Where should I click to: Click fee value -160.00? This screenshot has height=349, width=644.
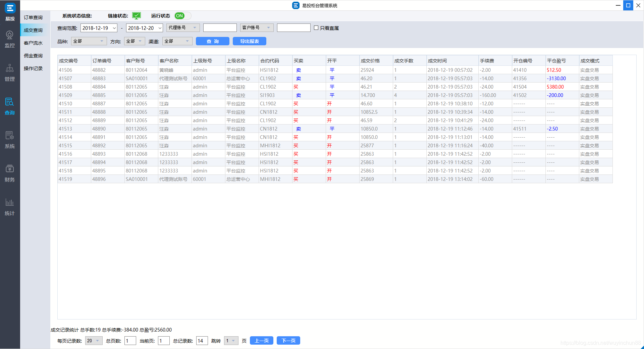(488, 95)
